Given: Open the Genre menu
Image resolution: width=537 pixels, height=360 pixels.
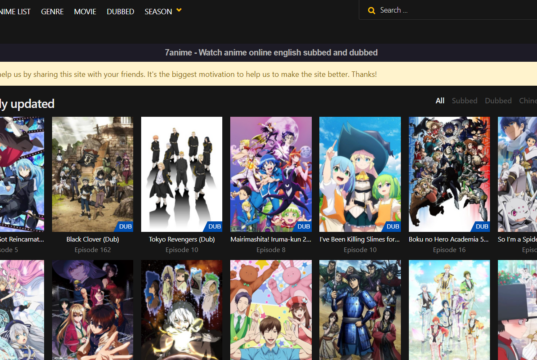Looking at the screenshot, I should pos(52,12).
